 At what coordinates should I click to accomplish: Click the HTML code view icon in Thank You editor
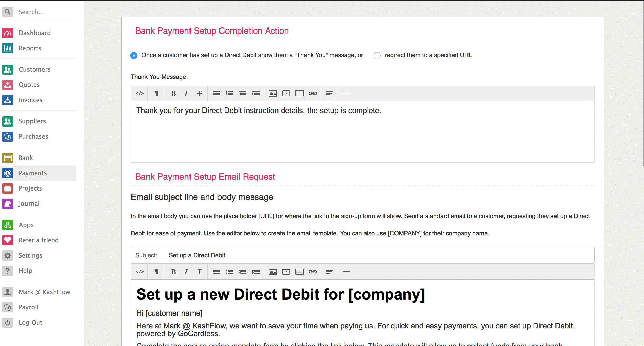140,93
